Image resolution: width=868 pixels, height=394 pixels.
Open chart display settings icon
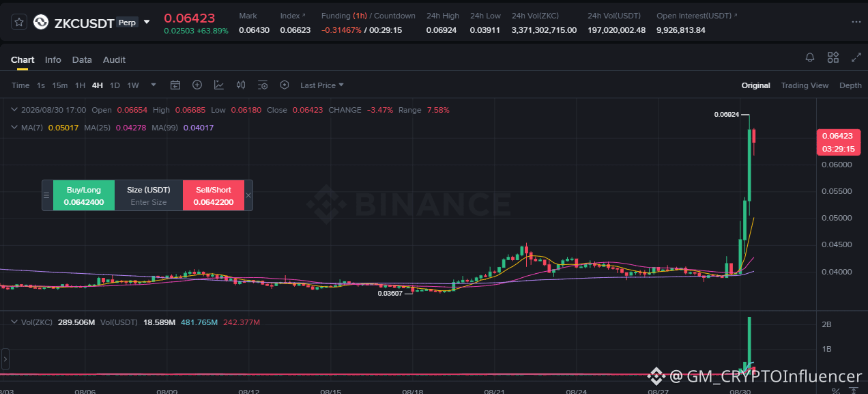(263, 85)
